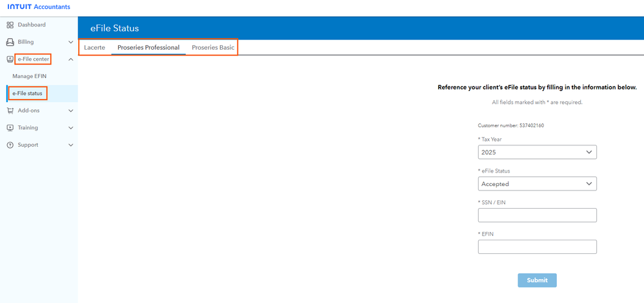Click the Support question mark icon
644x303 pixels.
pos(10,145)
